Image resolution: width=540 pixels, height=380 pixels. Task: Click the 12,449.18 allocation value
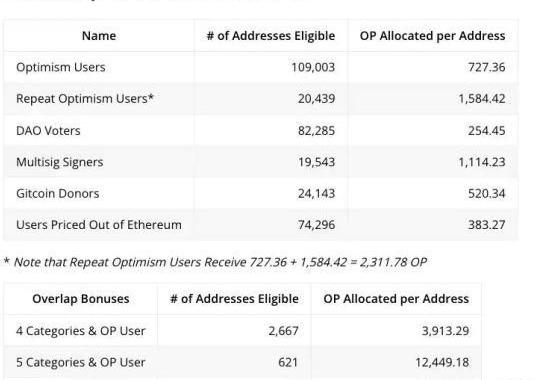tap(442, 362)
